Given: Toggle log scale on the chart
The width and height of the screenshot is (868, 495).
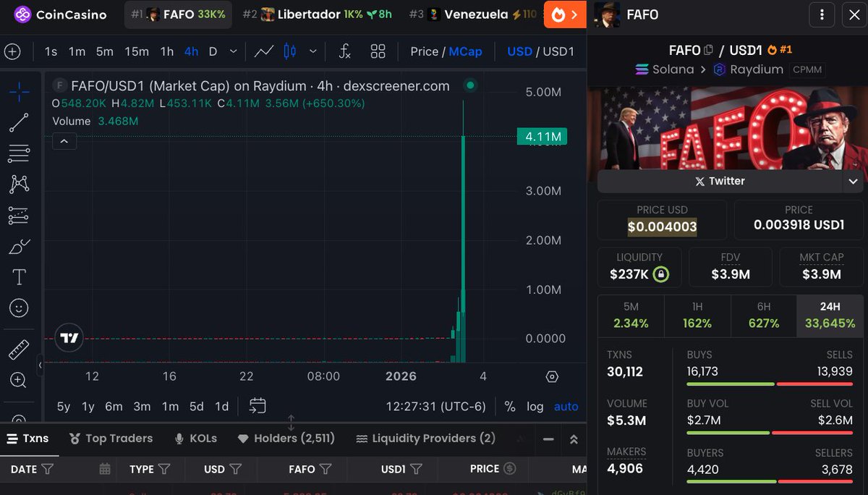Looking at the screenshot, I should (x=535, y=406).
